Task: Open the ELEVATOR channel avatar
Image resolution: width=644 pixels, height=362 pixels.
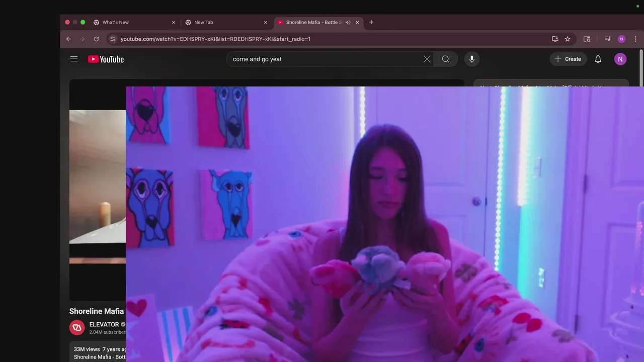Action: click(x=77, y=327)
